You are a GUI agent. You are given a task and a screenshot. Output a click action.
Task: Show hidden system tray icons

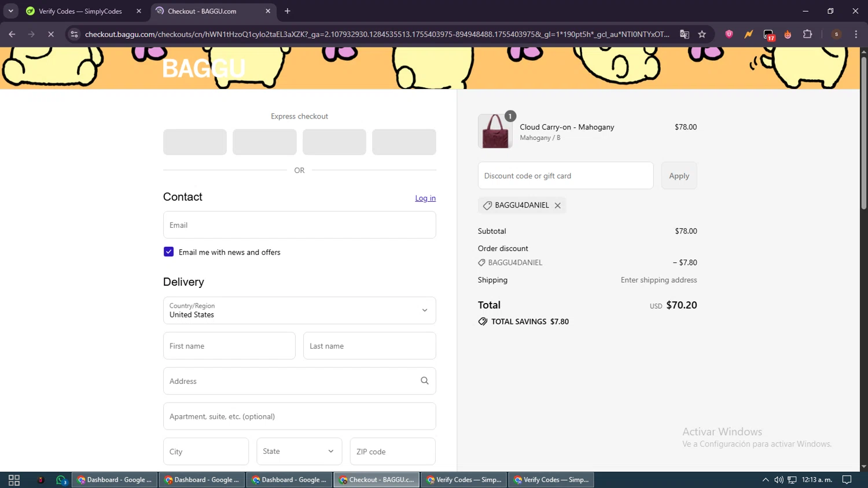tap(766, 480)
